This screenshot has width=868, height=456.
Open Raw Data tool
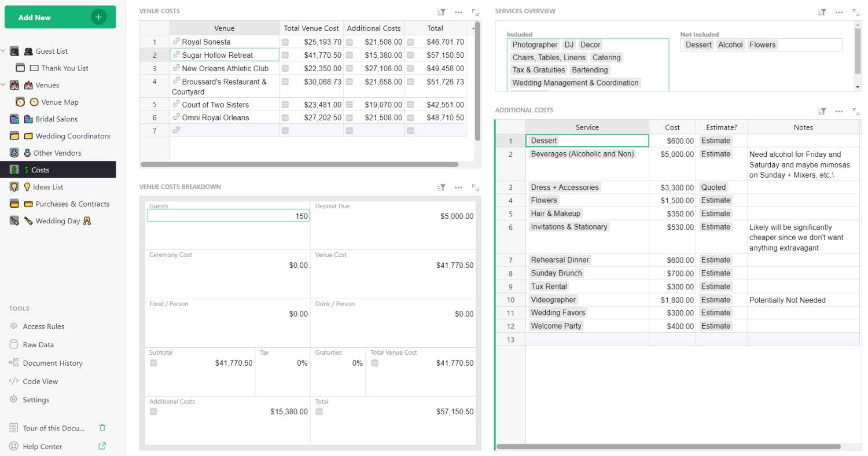38,344
